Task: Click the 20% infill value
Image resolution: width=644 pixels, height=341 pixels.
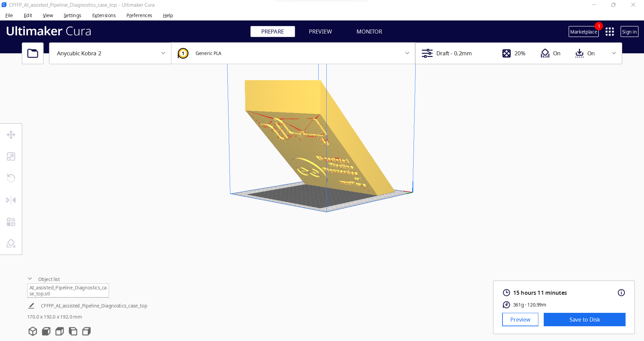Action: click(520, 53)
